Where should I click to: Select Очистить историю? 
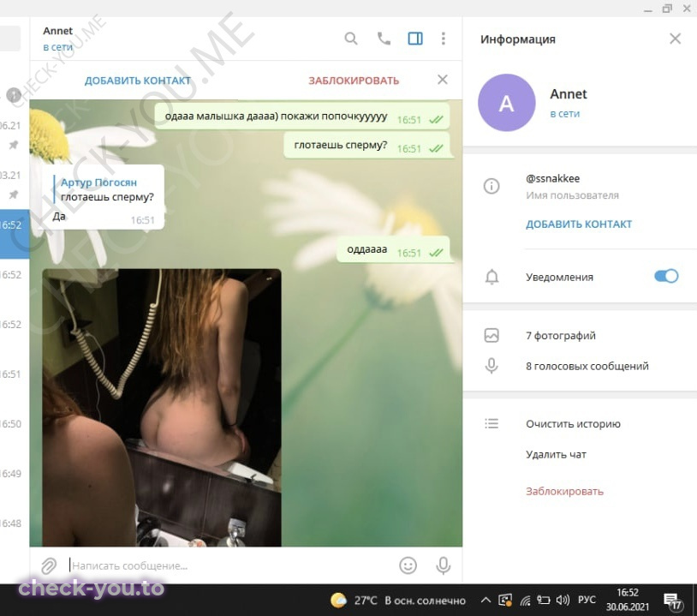[x=573, y=424]
